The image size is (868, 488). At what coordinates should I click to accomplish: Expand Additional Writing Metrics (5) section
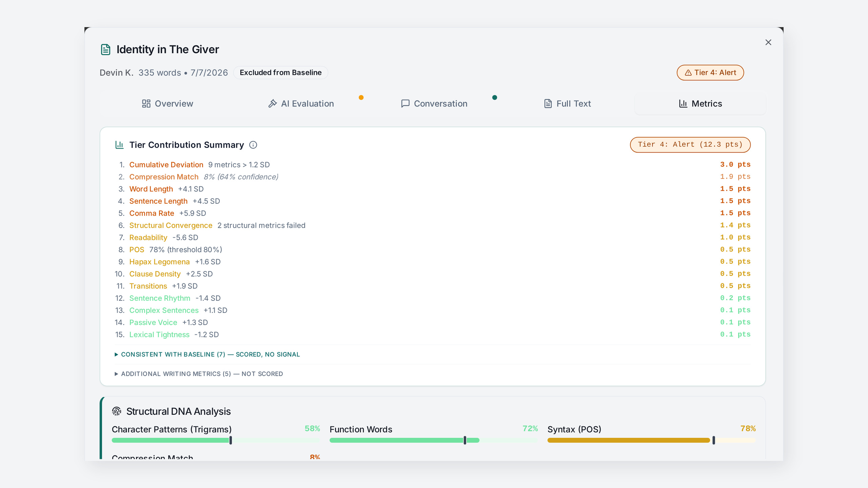tap(199, 374)
